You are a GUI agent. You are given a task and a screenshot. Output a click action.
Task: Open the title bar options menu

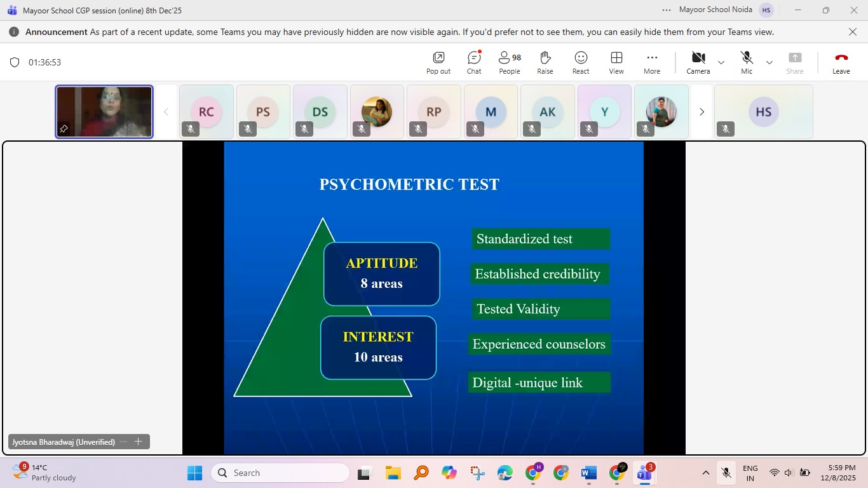[x=665, y=10]
